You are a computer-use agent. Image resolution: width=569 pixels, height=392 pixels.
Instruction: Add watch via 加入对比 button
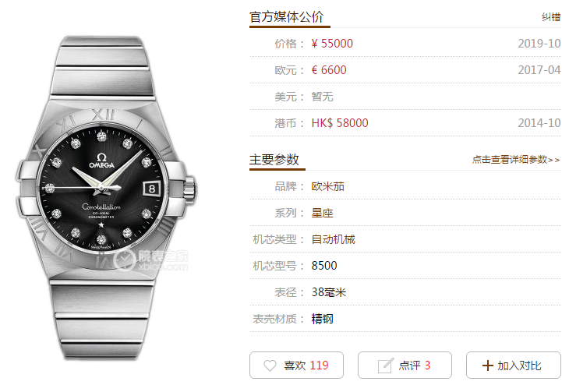click(x=514, y=366)
